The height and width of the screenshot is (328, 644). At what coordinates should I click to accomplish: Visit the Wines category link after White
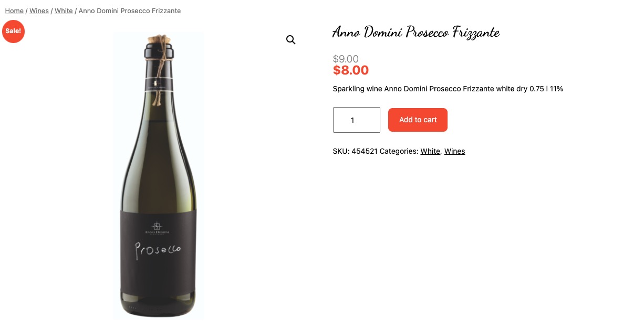coord(454,151)
